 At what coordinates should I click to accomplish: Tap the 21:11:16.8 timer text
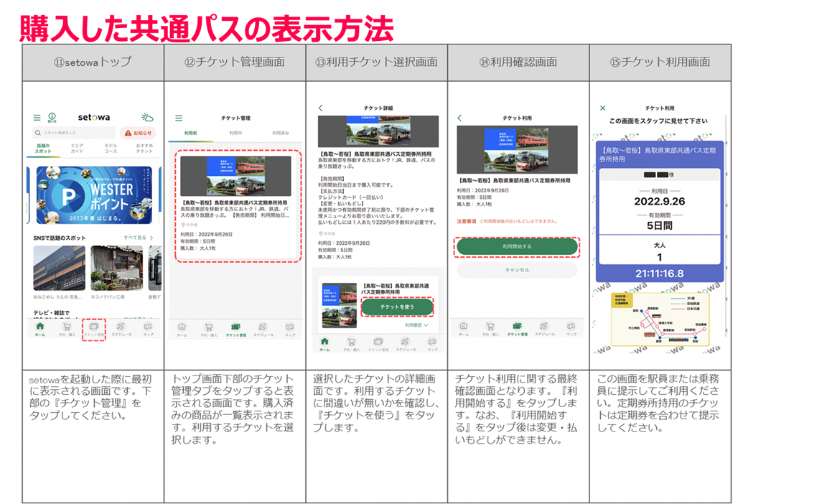coord(659,274)
